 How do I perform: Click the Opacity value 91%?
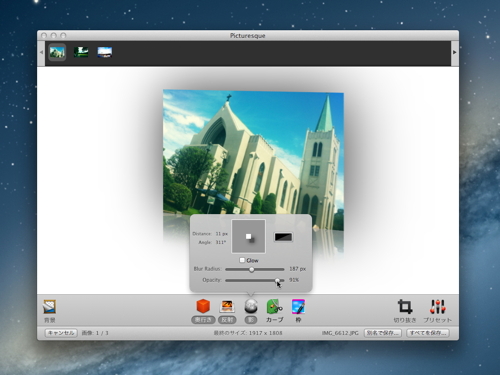pyautogui.click(x=294, y=280)
